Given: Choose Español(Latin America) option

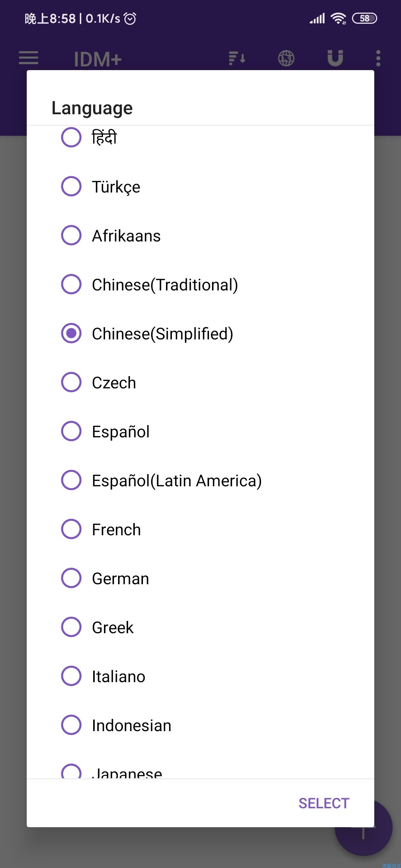Looking at the screenshot, I should (x=71, y=480).
